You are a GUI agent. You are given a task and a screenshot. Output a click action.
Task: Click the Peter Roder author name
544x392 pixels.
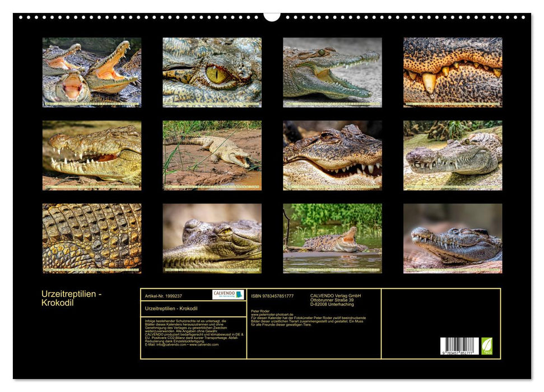pyautogui.click(x=260, y=312)
